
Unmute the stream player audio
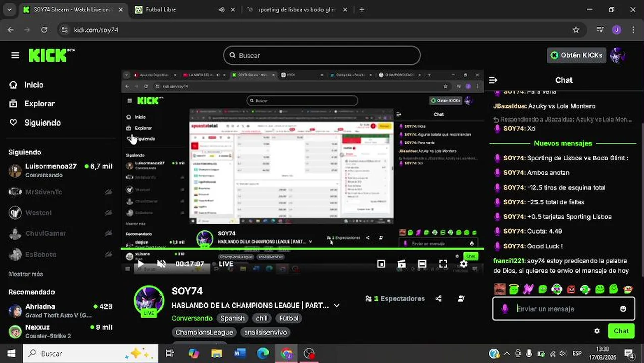coord(162,264)
